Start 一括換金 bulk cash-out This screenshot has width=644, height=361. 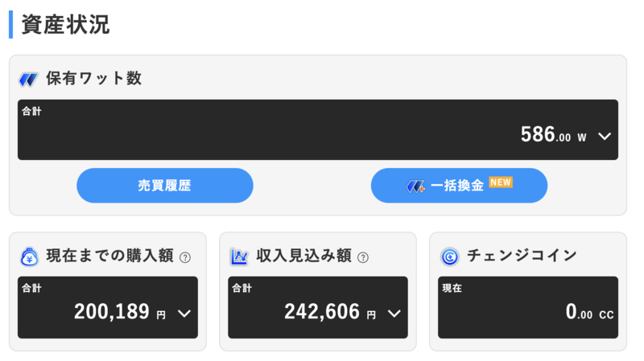click(459, 186)
